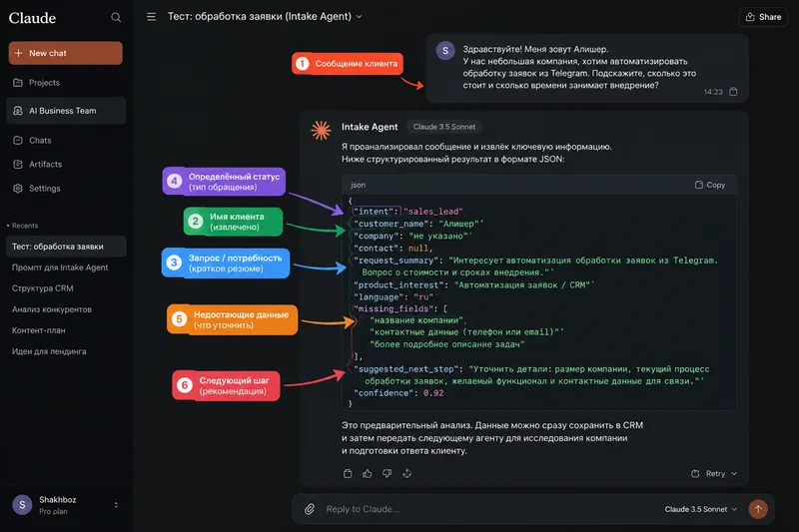Image resolution: width=799 pixels, height=532 pixels.
Task: Open the search icon in sidebar
Action: pyautogui.click(x=116, y=17)
